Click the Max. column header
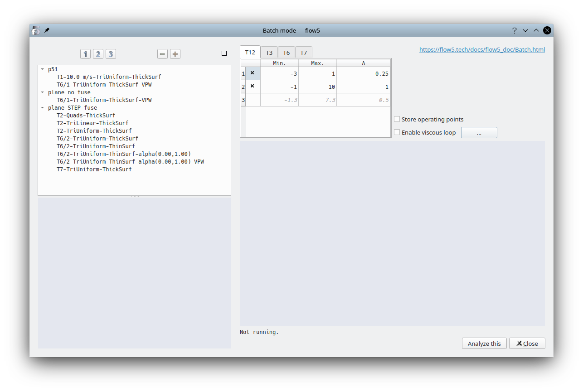583x392 pixels. (x=317, y=63)
